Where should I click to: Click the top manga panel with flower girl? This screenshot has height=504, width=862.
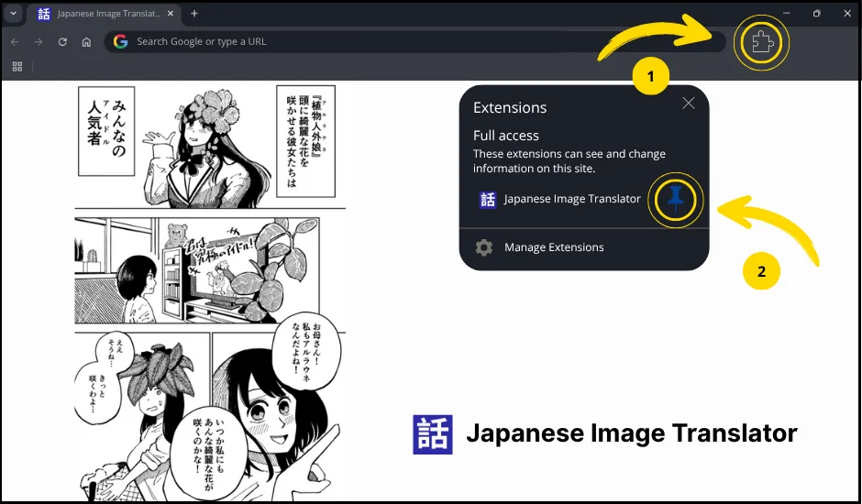point(210,145)
